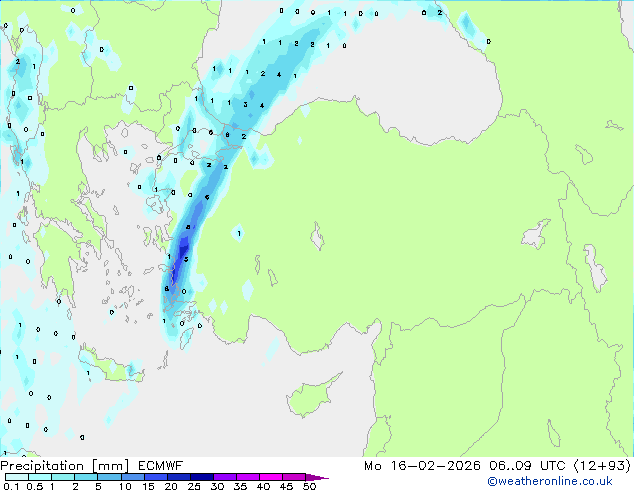
Task: Pick the magenta legend swatch between 40 and 45
Action: 271,477
